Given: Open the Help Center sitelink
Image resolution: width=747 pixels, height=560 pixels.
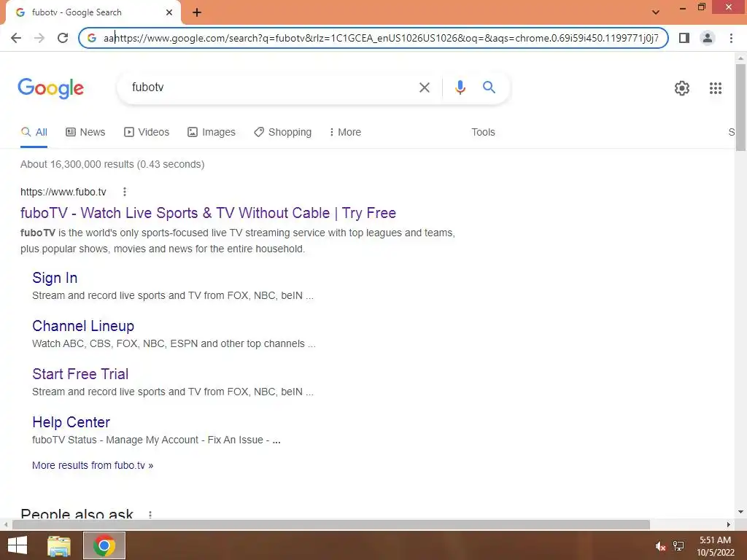Looking at the screenshot, I should 71,422.
